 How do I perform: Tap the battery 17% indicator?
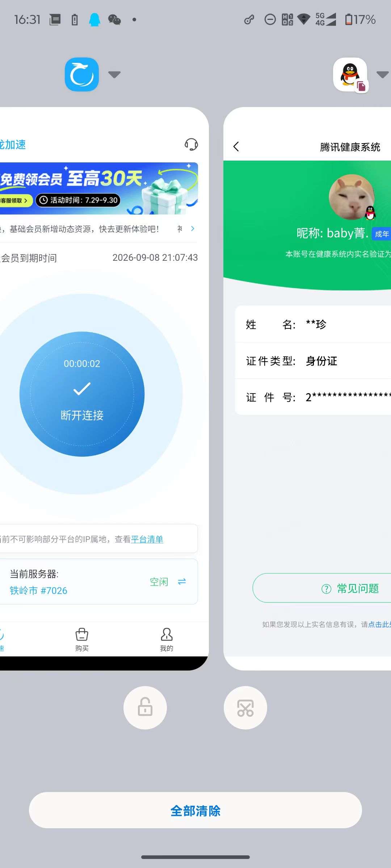pyautogui.click(x=360, y=20)
